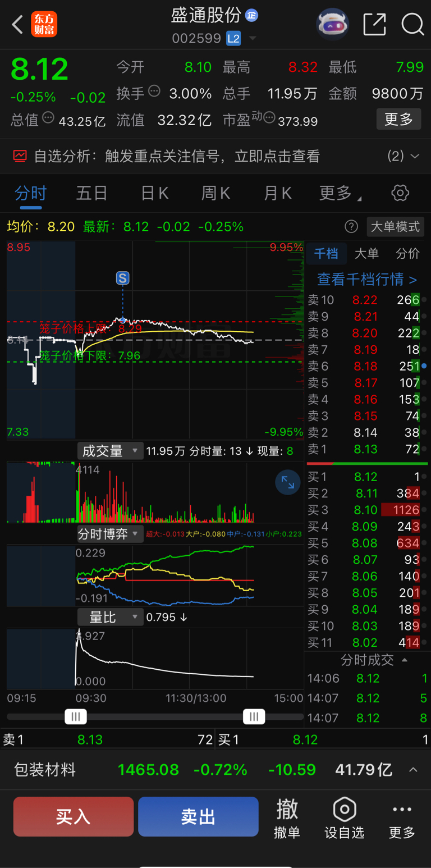Image resolution: width=431 pixels, height=868 pixels.
Task: Tap the back arrow icon
Action: (17, 25)
